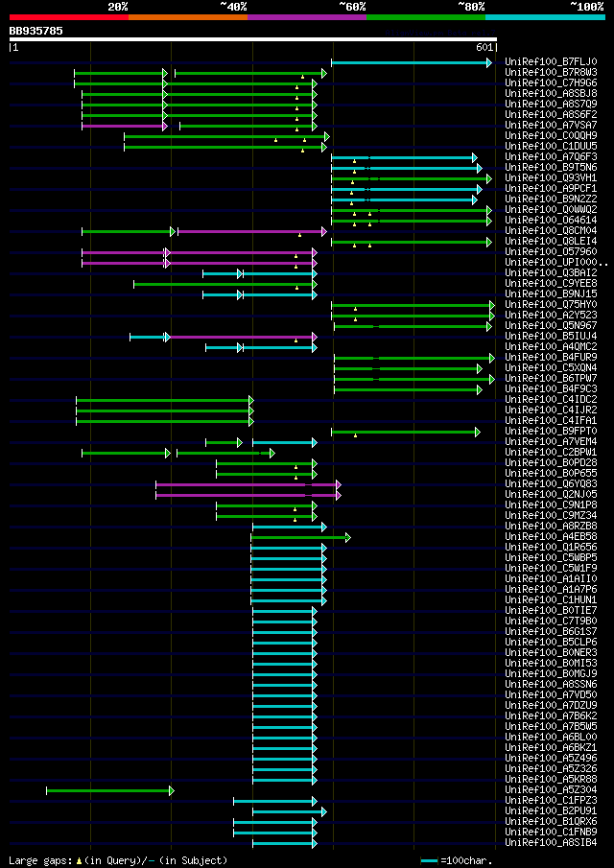Click the cyan alignment bar for B7FLJ0
Image resolution: width=614 pixels, height=868 pixels.
click(x=409, y=62)
